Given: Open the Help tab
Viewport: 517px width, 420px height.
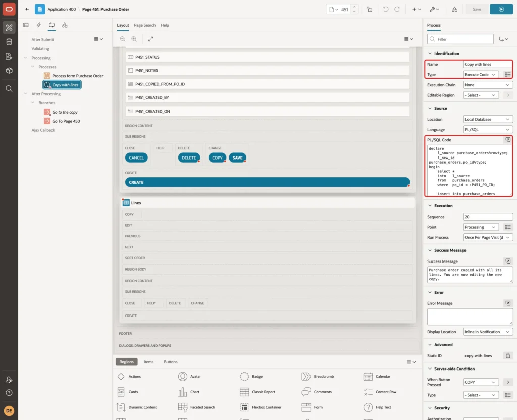Looking at the screenshot, I should [165, 25].
